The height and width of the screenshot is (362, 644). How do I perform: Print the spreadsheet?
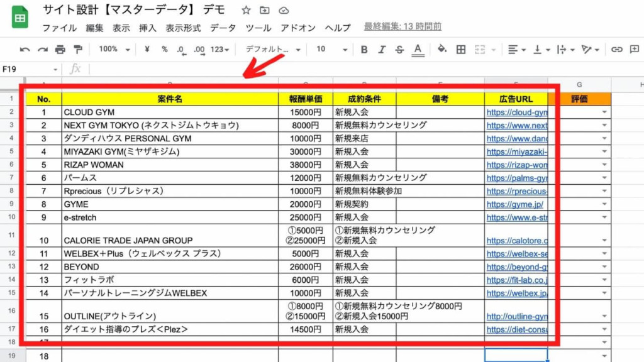(x=60, y=50)
